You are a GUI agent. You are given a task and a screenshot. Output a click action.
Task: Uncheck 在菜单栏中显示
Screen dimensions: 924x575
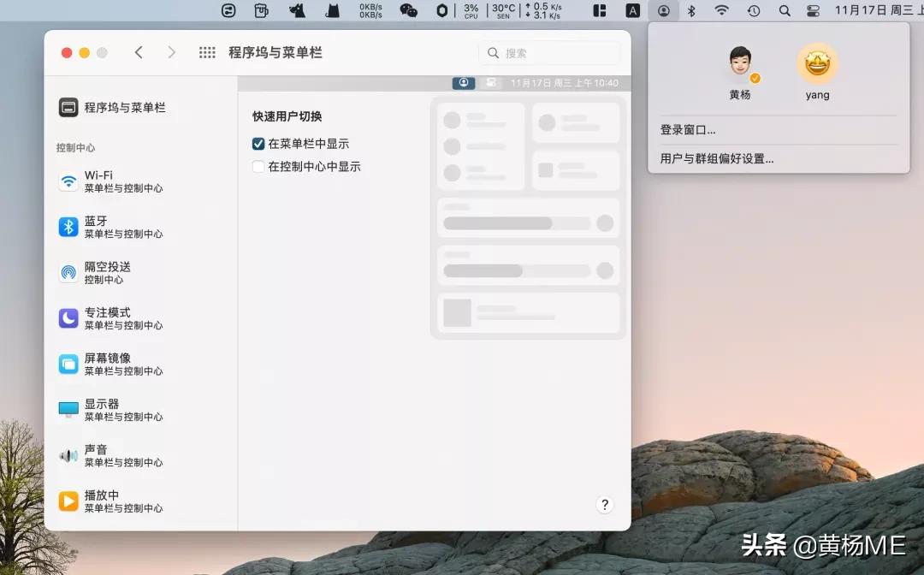click(x=258, y=143)
